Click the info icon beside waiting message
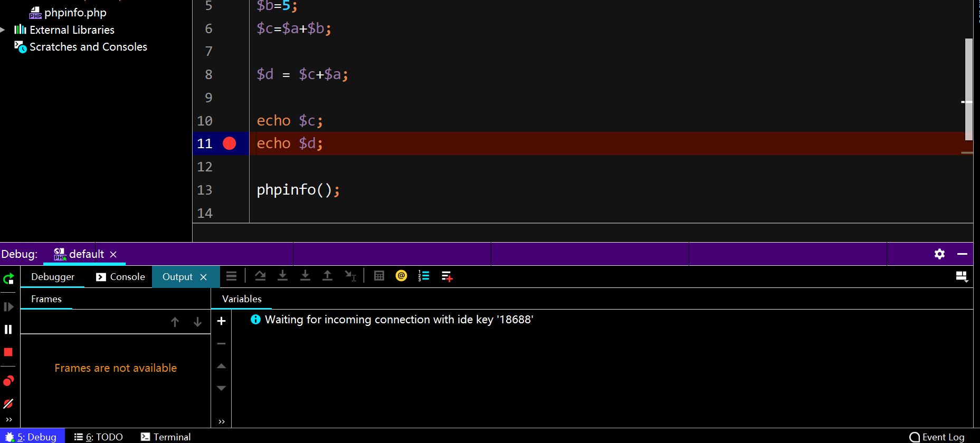980x443 pixels. [255, 320]
